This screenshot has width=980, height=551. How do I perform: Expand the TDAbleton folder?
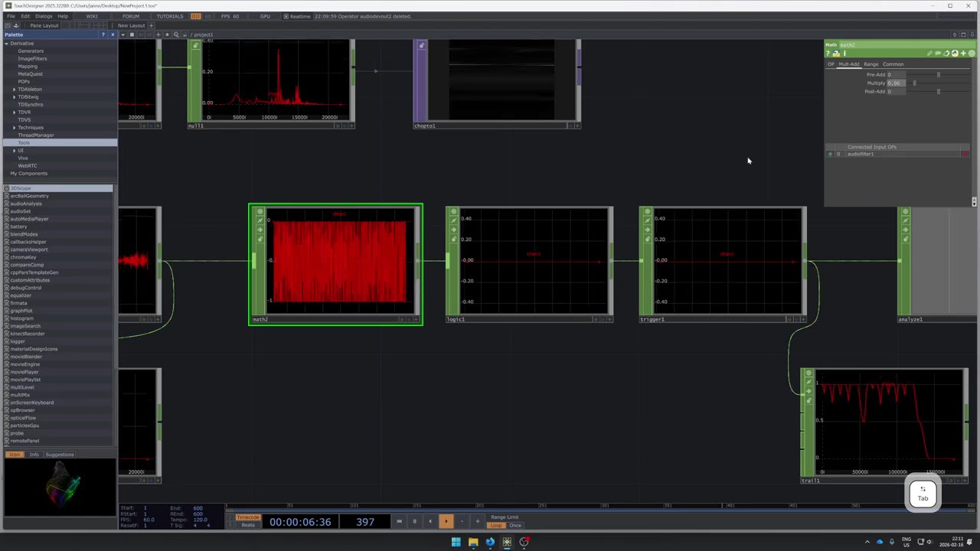(x=14, y=89)
